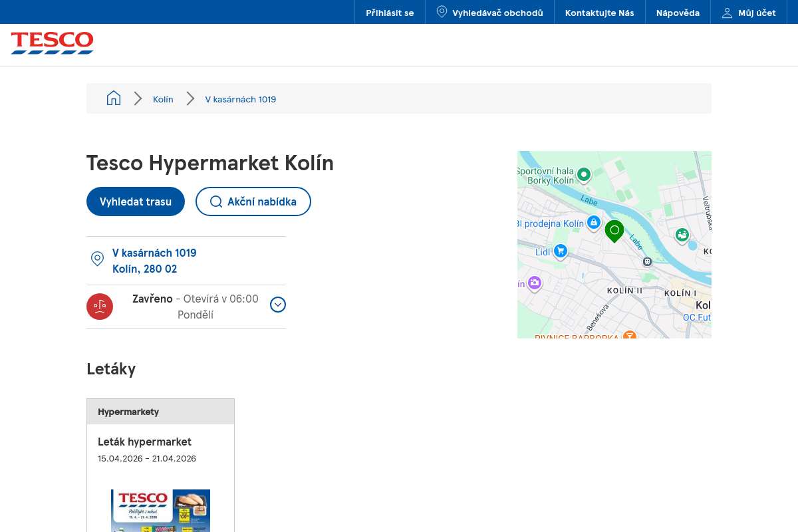The height and width of the screenshot is (532, 798).
Task: Click the purple camera map marker
Action: [x=535, y=283]
